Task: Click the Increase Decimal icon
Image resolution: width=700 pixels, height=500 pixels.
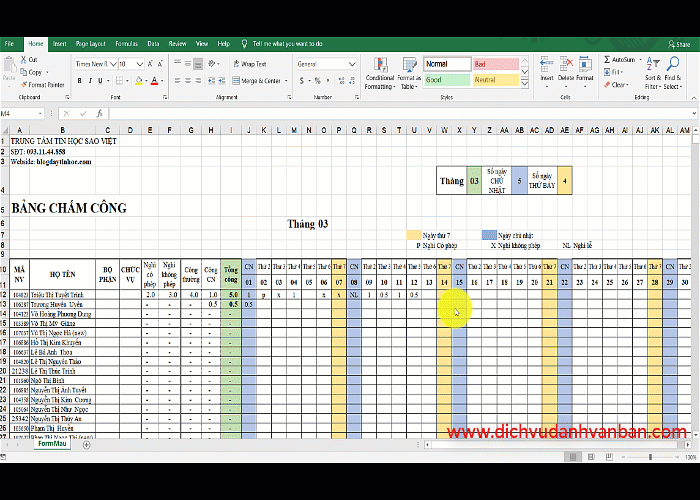Action: coord(342,81)
